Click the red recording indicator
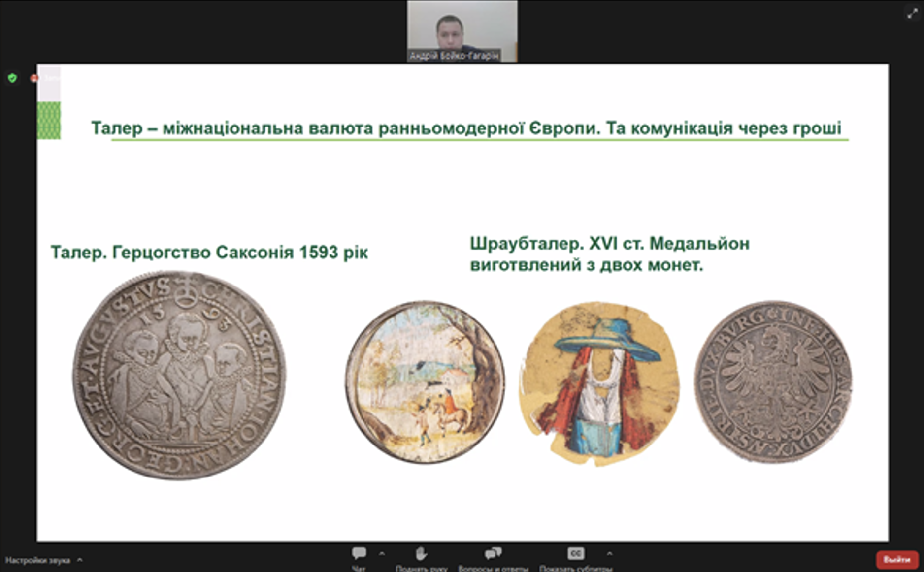Image resolution: width=924 pixels, height=572 pixels. click(34, 78)
